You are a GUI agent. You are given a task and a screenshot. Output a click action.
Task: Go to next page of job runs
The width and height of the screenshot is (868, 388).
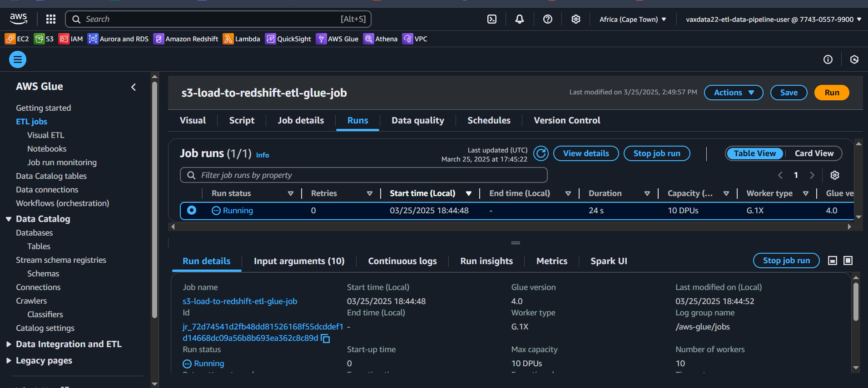812,175
